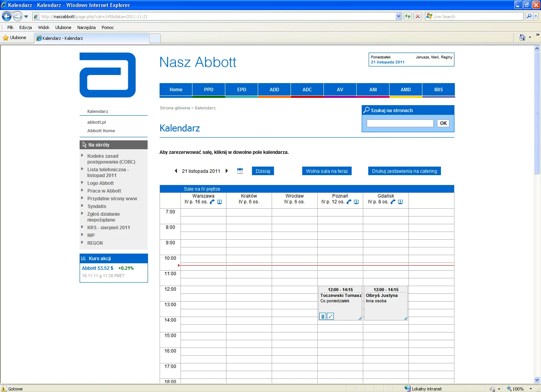Open Olbryś Justyna 12:00 - 14:15 reservation
This screenshot has height=392, width=541.
click(x=386, y=303)
